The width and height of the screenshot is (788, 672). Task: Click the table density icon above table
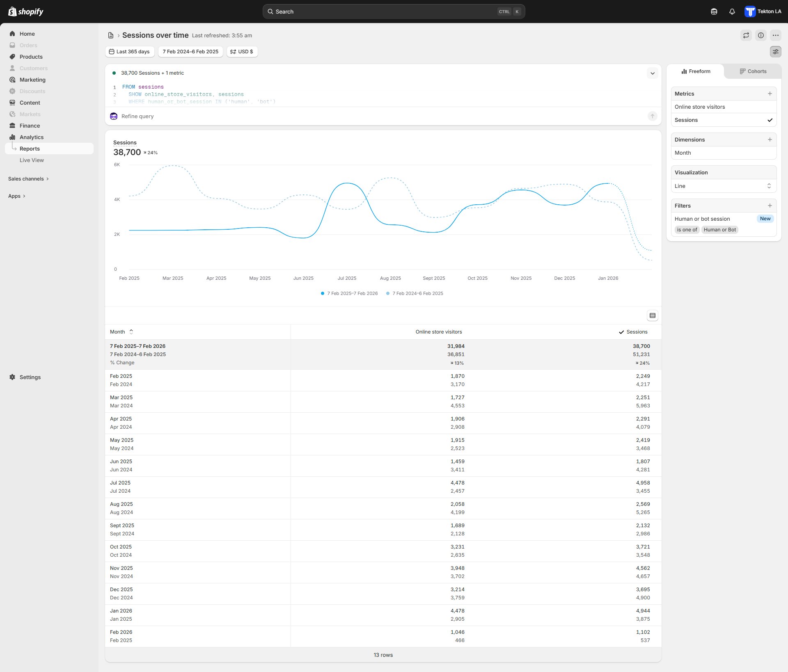click(x=652, y=315)
